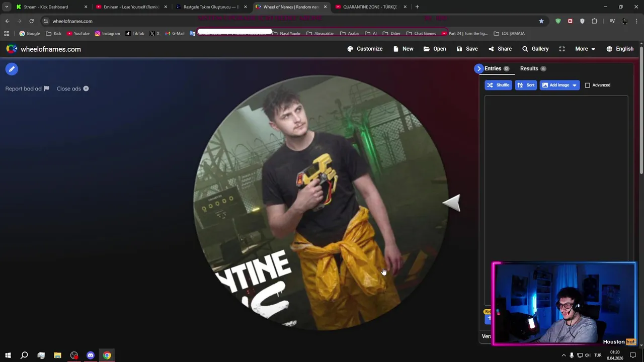
Task: Switch to Eminem - Lose Yourself tab
Action: pyautogui.click(x=131, y=7)
